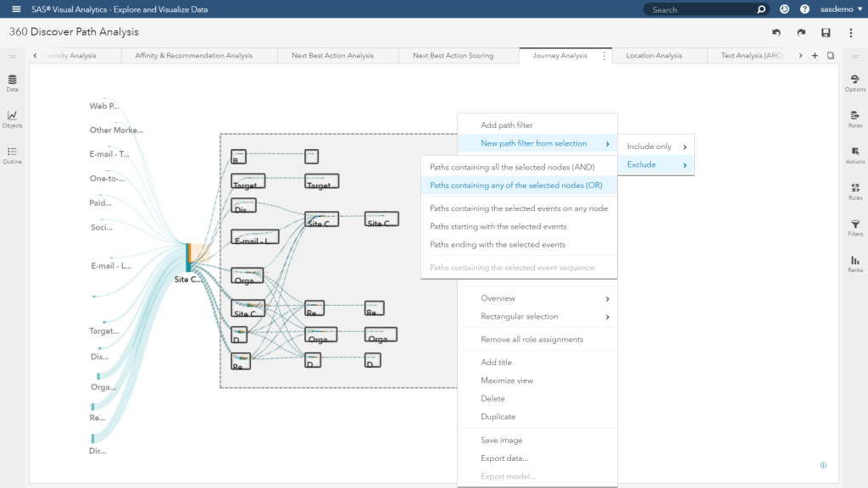The height and width of the screenshot is (488, 868).
Task: Open the sasdemo user dropdown
Action: point(841,9)
